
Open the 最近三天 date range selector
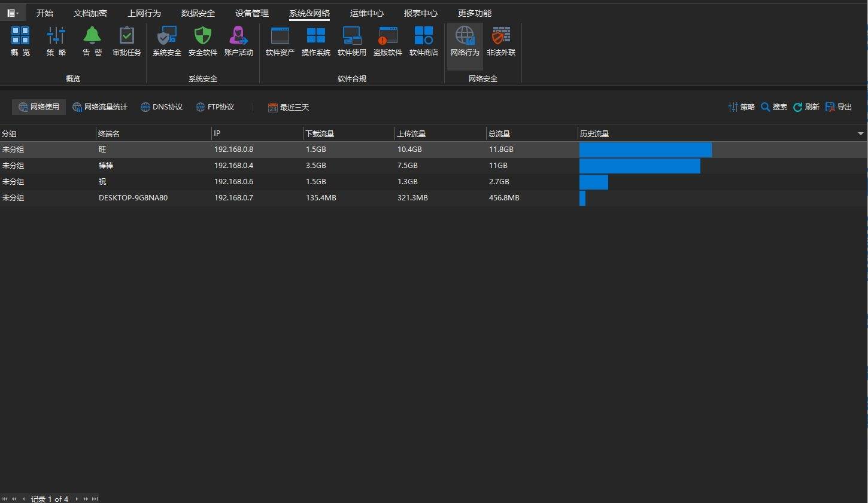(289, 108)
